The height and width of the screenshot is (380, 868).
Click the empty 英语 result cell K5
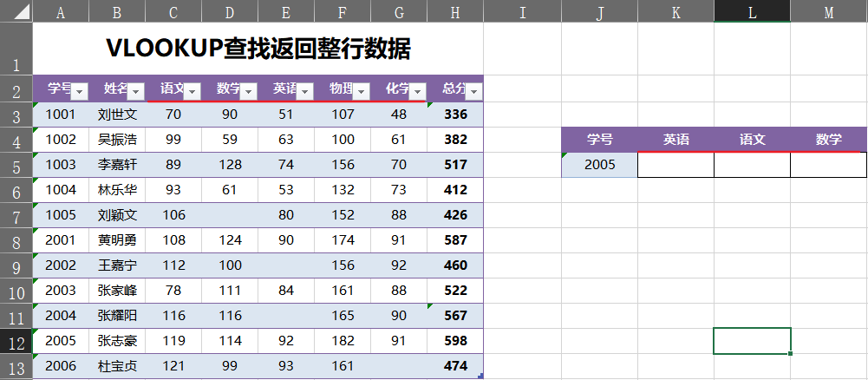click(x=675, y=165)
